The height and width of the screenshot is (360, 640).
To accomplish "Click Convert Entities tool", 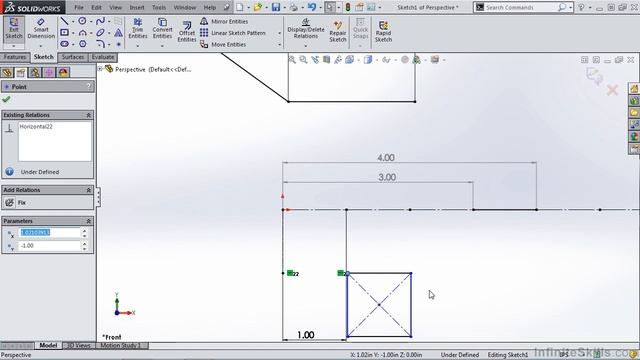I will [x=162, y=29].
